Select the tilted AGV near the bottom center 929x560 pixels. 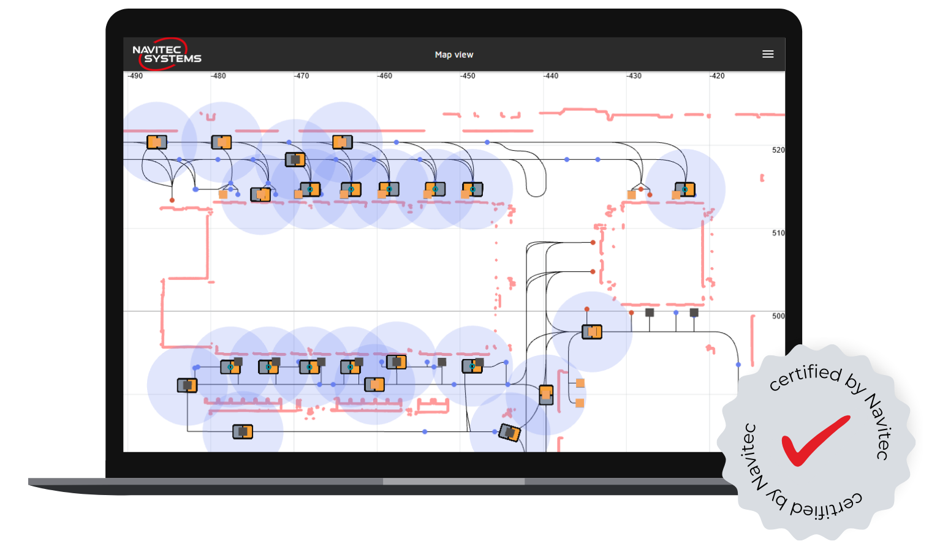click(x=509, y=432)
